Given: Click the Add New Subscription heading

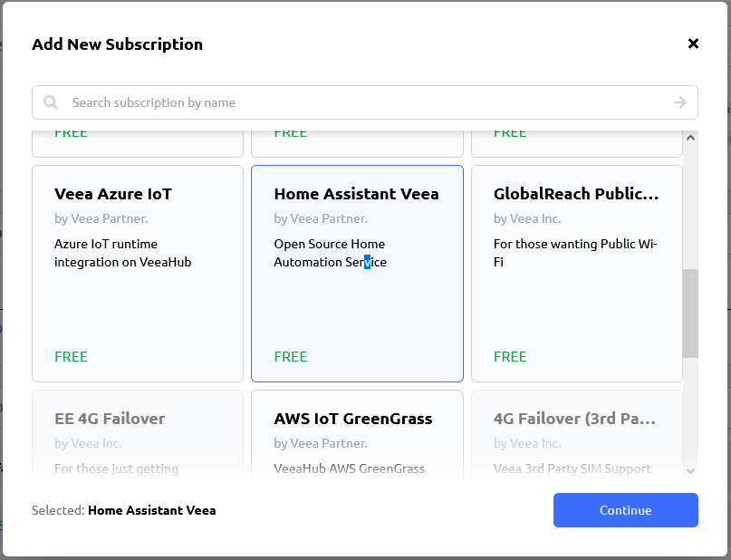Looking at the screenshot, I should click(x=118, y=44).
